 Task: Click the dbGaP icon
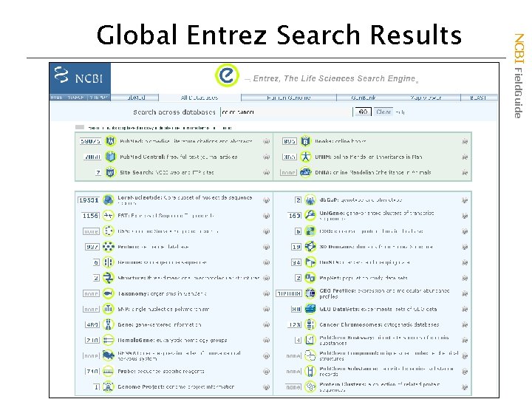310,200
